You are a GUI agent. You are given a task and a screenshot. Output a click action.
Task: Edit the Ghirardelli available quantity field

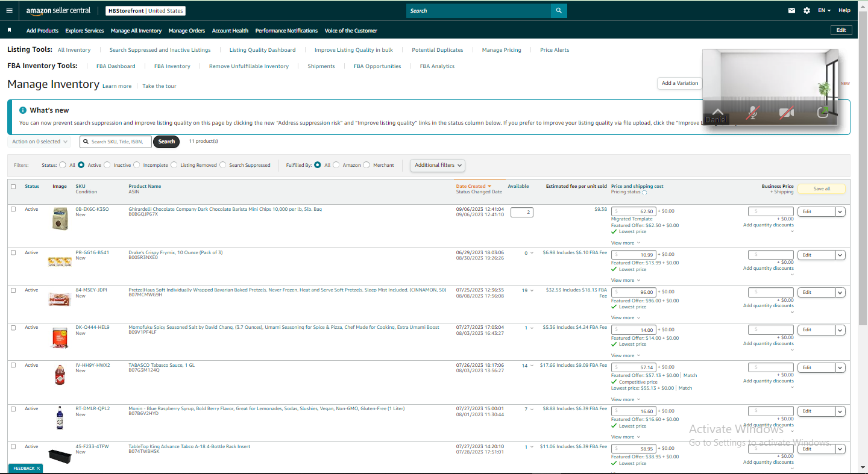(522, 212)
